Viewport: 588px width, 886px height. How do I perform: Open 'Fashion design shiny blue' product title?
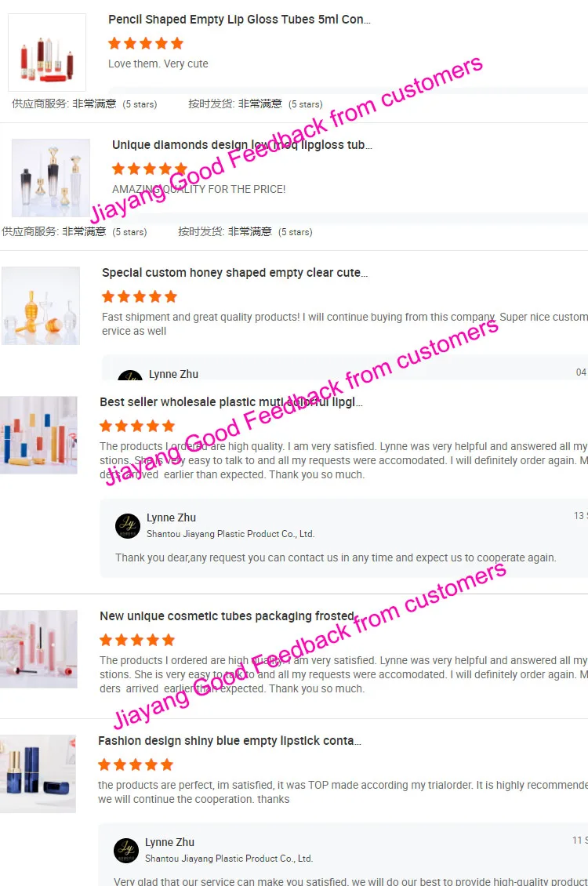click(x=230, y=741)
